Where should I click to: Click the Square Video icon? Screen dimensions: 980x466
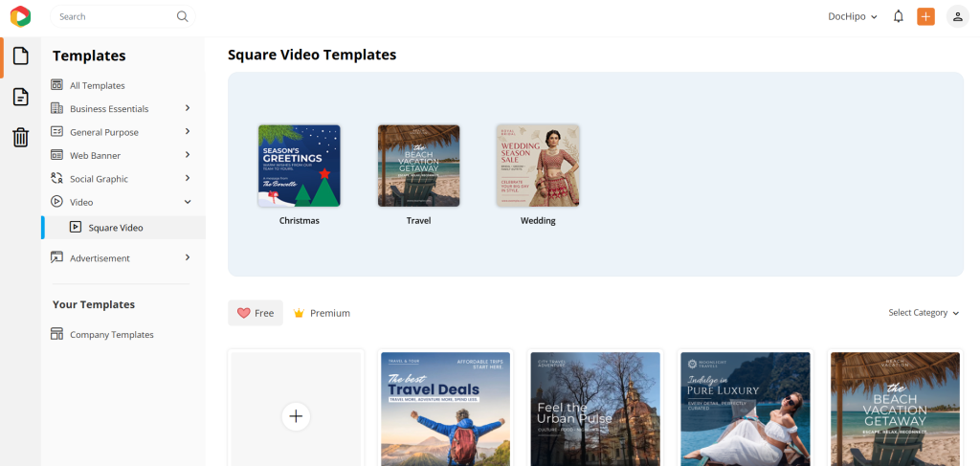point(75,228)
